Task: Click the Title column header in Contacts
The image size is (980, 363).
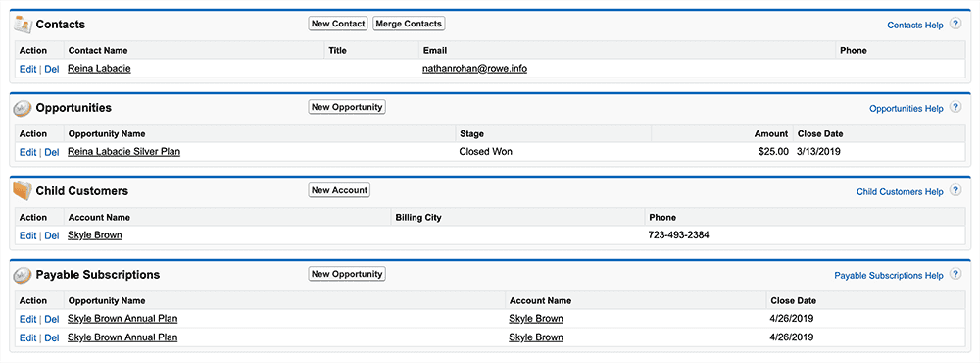Action: (337, 50)
